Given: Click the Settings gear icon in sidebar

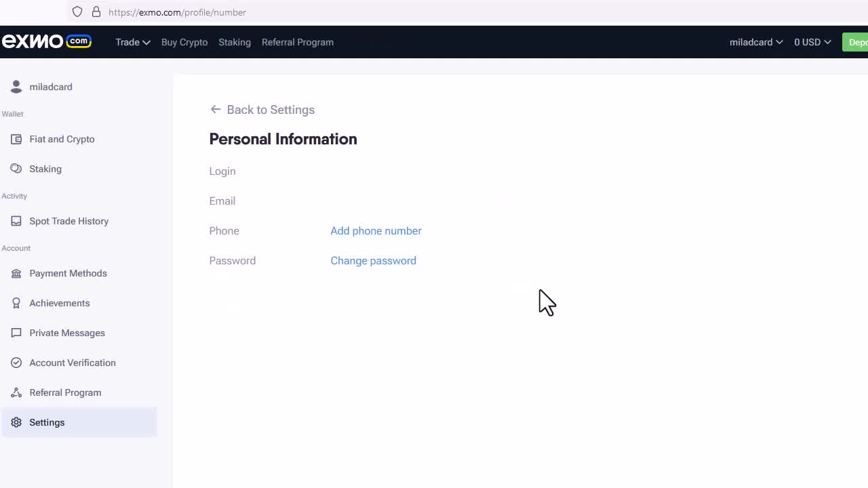Looking at the screenshot, I should (x=16, y=422).
